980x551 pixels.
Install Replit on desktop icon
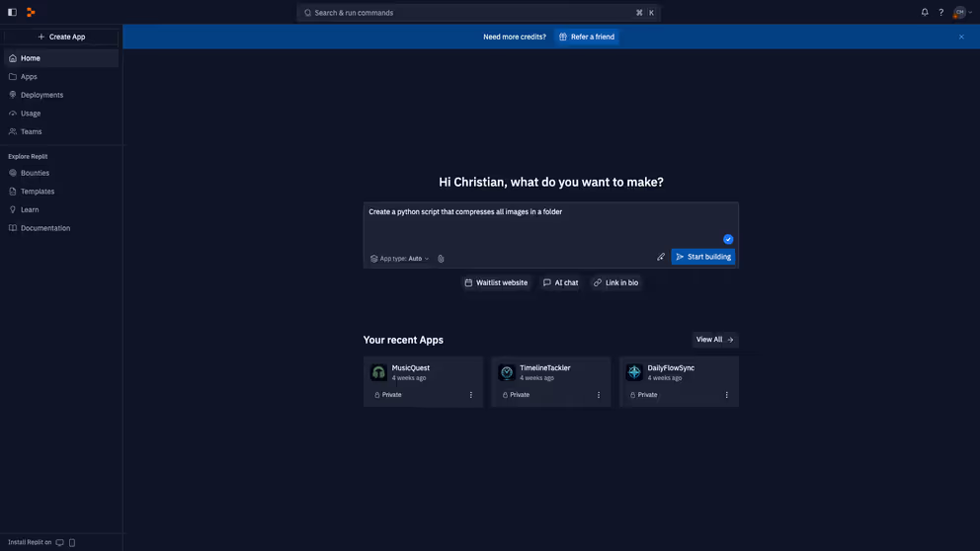tap(59, 542)
